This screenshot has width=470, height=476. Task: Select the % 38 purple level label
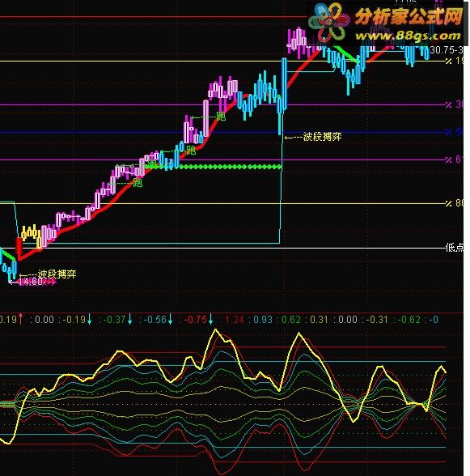(454, 104)
